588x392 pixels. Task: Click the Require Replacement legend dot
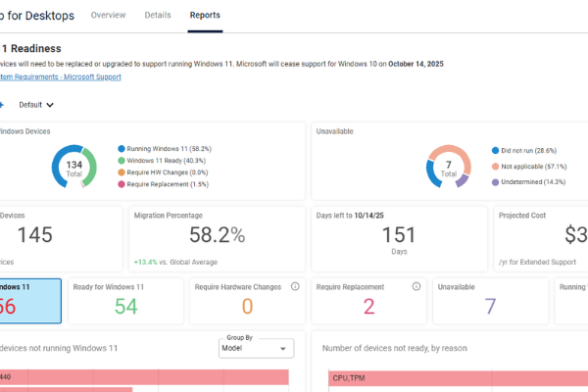pos(122,184)
